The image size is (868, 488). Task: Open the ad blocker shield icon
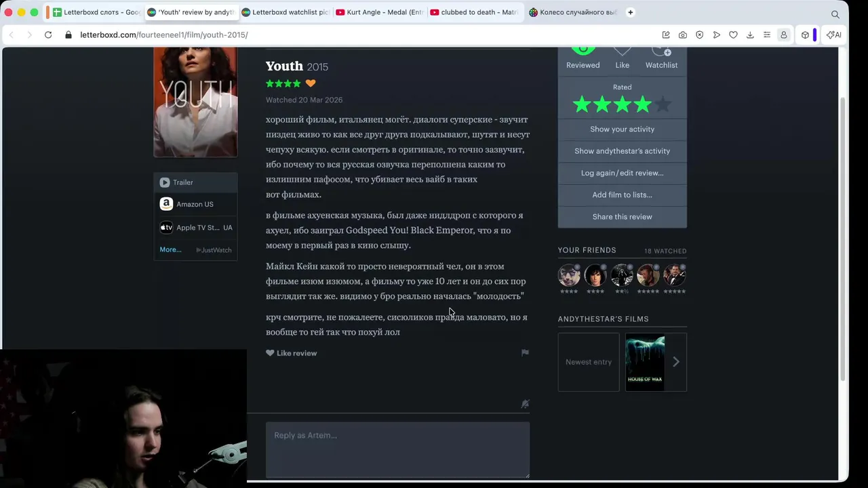click(700, 35)
